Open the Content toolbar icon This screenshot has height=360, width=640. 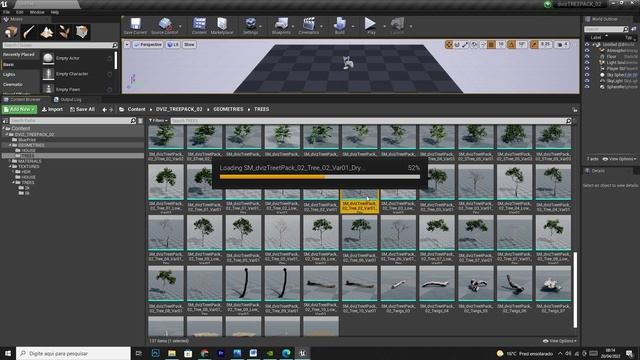coord(199,26)
